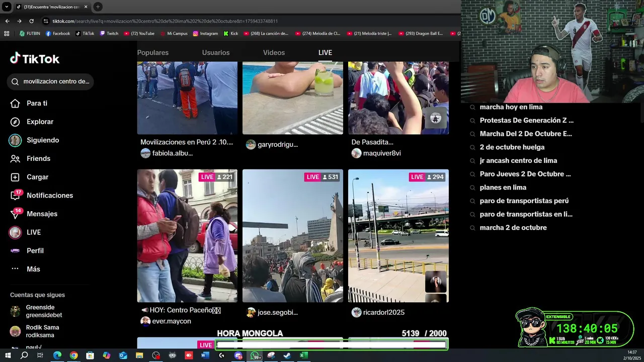The height and width of the screenshot is (362, 644).
Task: Open the Facebook bookmark
Action: coord(58,34)
